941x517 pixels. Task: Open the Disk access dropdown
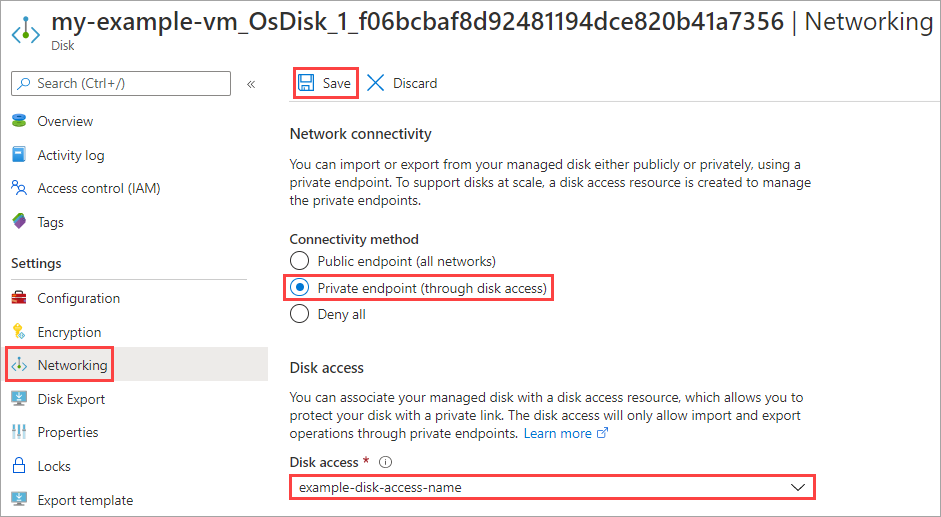pyautogui.click(x=551, y=487)
